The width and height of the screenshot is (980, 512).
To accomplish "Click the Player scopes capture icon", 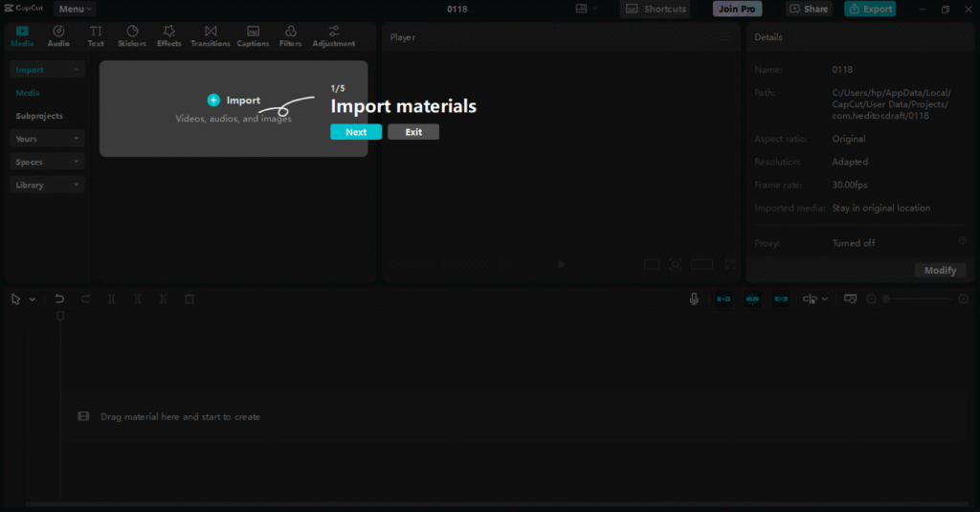I will pos(675,264).
